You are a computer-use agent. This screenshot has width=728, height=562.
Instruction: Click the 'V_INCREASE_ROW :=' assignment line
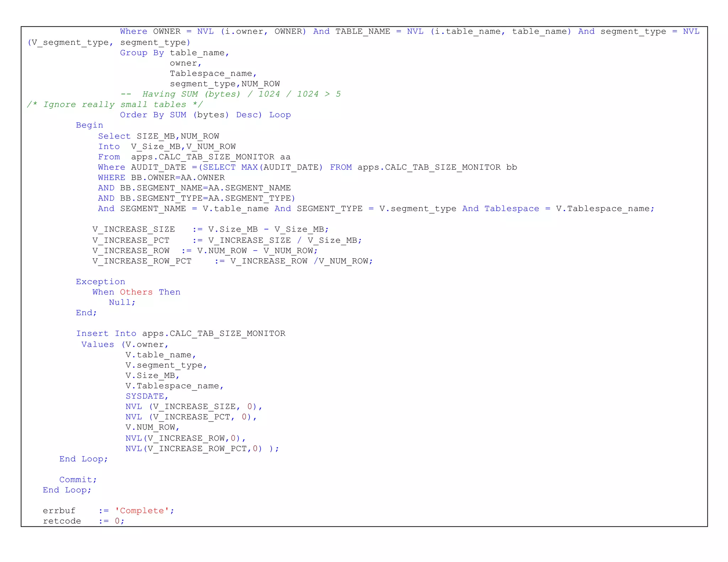pos(205,250)
